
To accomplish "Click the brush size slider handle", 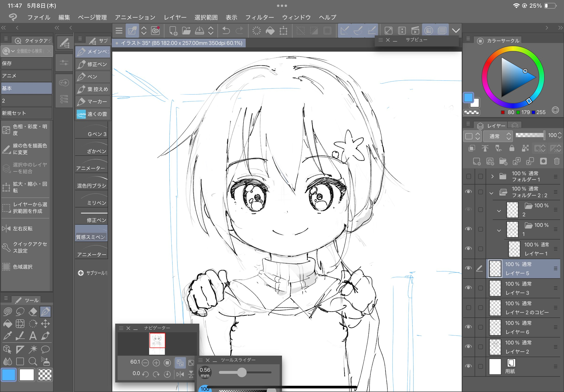I will tap(242, 372).
